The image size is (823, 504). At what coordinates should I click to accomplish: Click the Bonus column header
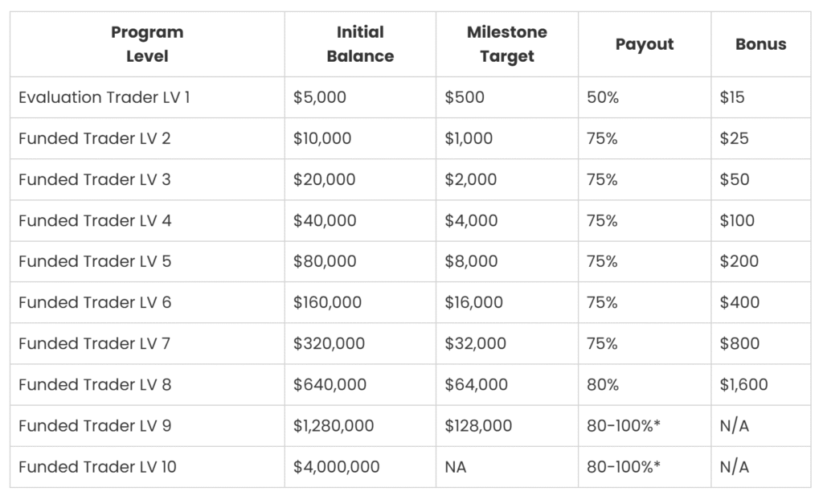760,44
